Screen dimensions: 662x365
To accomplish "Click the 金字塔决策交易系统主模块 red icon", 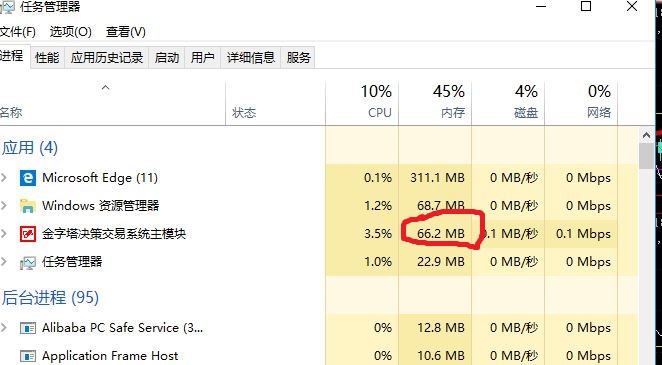I will [x=28, y=234].
